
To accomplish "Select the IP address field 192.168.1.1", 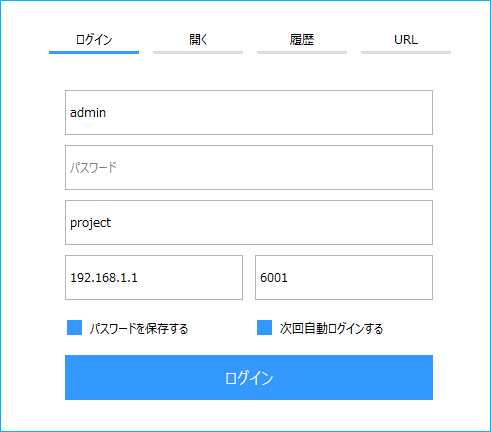I will pos(154,277).
